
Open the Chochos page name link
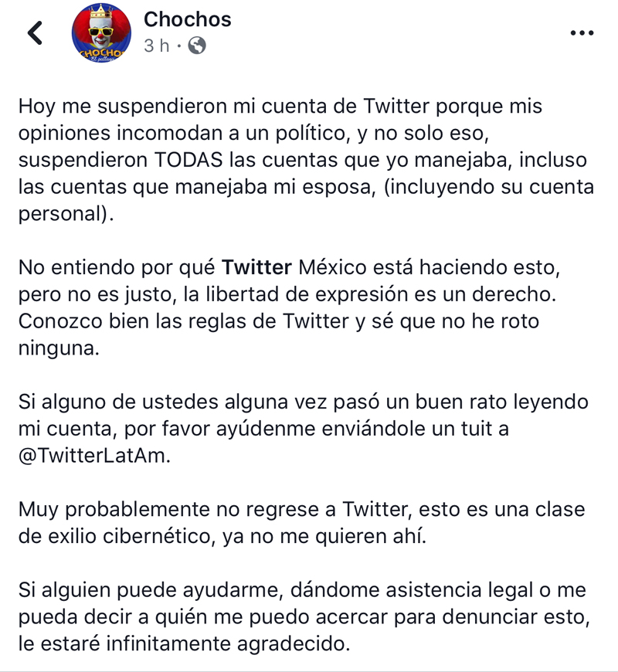click(188, 19)
